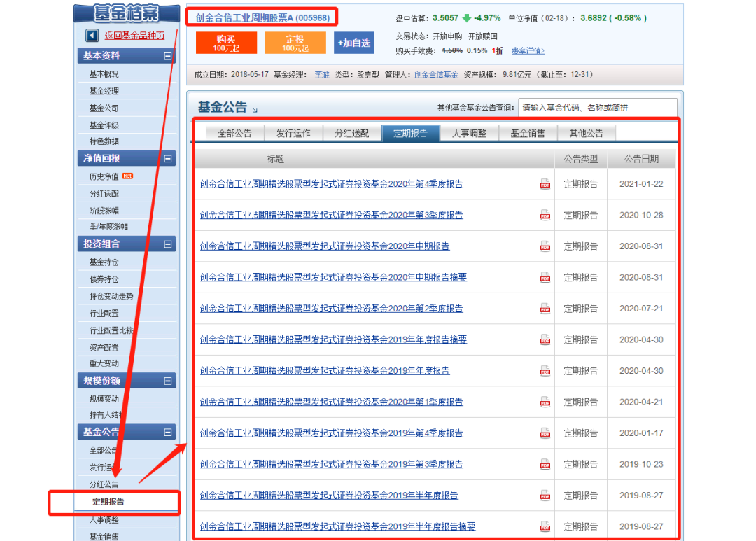Click 返回基金品种页 link
Image resolution: width=756 pixels, height=541 pixels.
[x=134, y=36]
